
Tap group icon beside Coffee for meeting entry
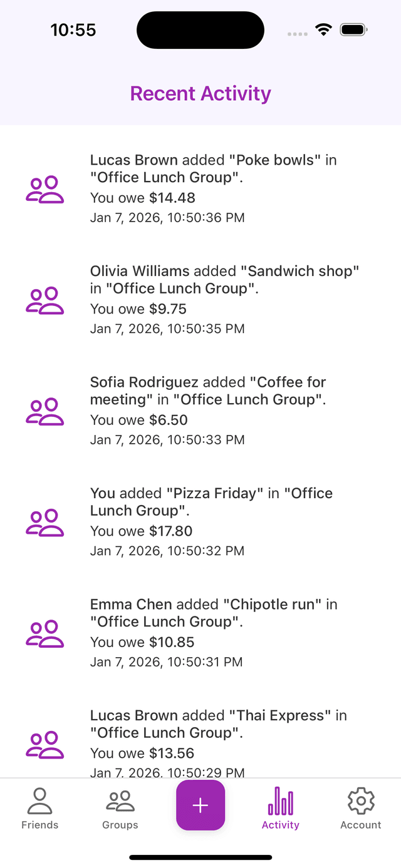click(x=44, y=411)
